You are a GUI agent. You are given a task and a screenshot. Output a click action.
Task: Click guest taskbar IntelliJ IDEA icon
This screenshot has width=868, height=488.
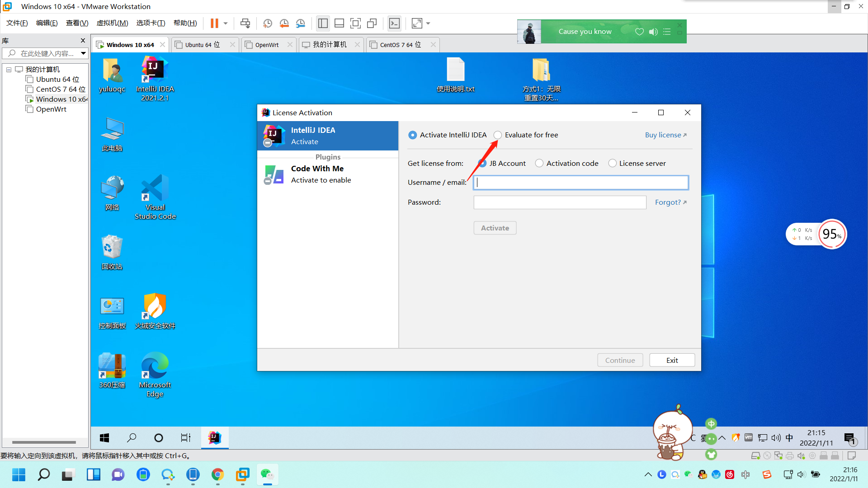215,437
